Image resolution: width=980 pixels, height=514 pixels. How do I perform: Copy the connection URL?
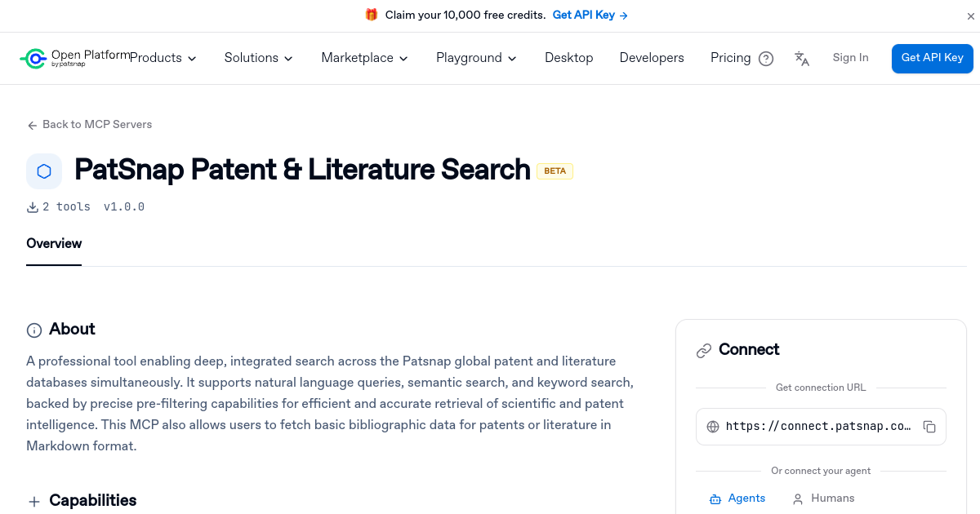click(929, 427)
